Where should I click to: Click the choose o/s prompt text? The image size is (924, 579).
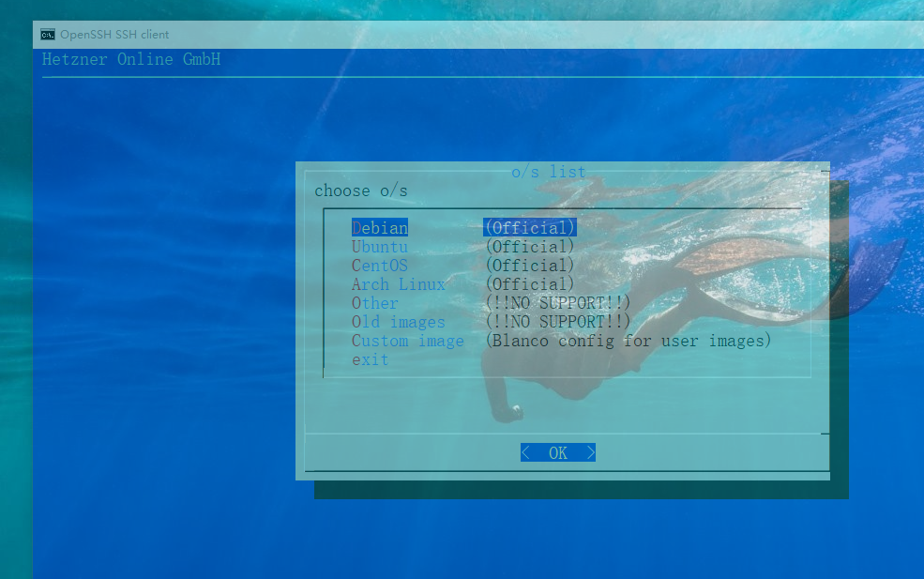[x=360, y=191]
